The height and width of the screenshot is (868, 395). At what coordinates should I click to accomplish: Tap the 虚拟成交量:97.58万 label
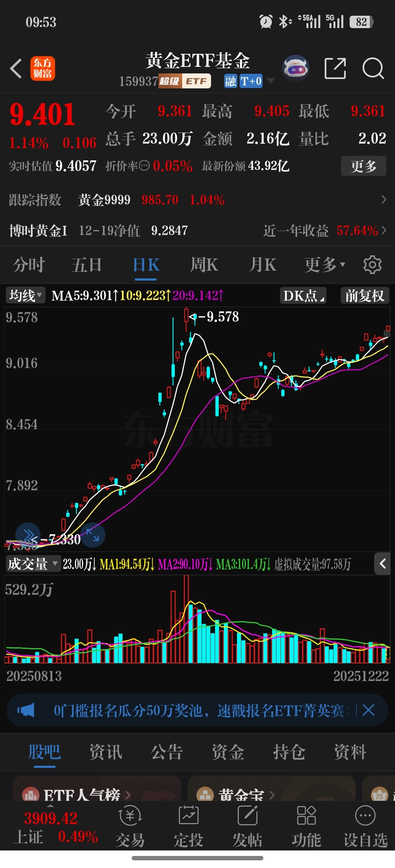(x=313, y=564)
